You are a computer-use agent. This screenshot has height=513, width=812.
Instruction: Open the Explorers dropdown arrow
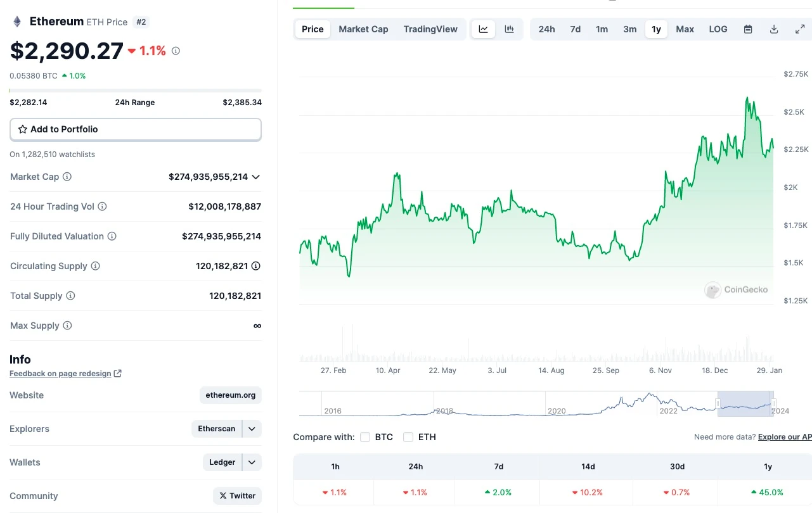tap(252, 429)
